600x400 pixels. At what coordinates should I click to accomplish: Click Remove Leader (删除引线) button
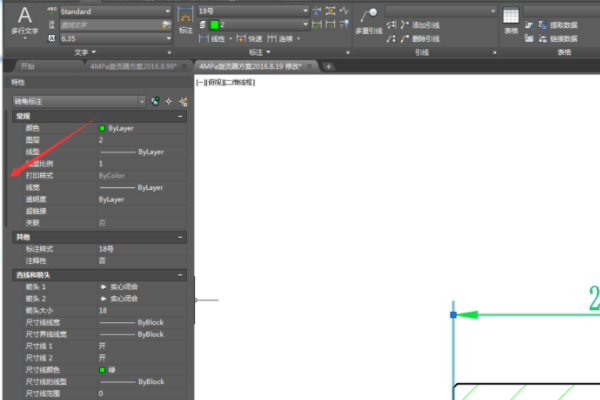pyautogui.click(x=420, y=39)
